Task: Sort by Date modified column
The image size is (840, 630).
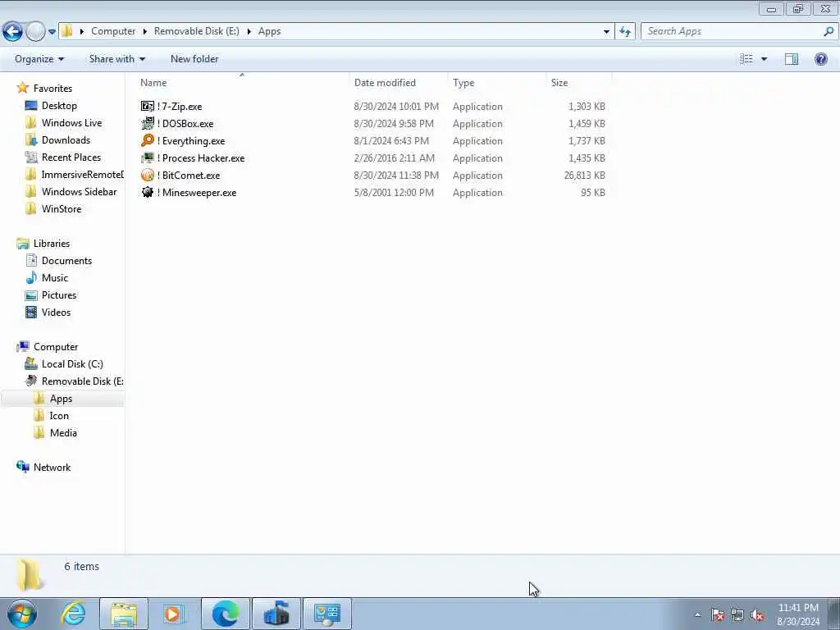Action: click(385, 83)
